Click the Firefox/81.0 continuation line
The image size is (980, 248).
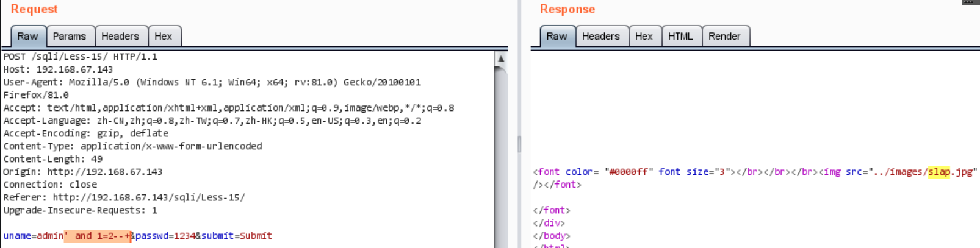36,95
